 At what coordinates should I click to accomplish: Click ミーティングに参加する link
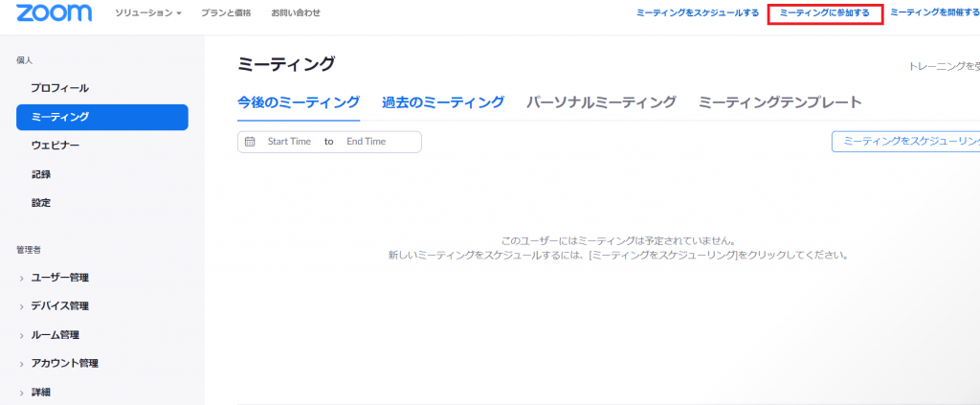tap(824, 13)
